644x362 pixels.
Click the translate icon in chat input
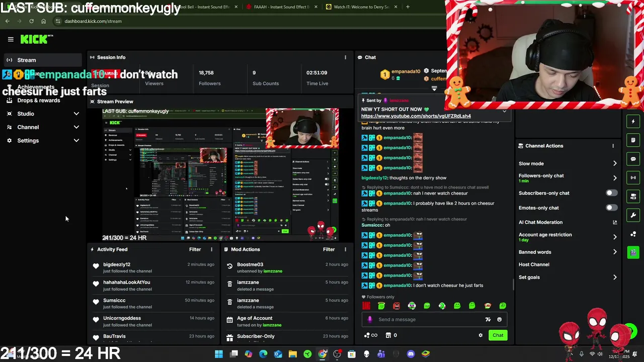point(488,319)
